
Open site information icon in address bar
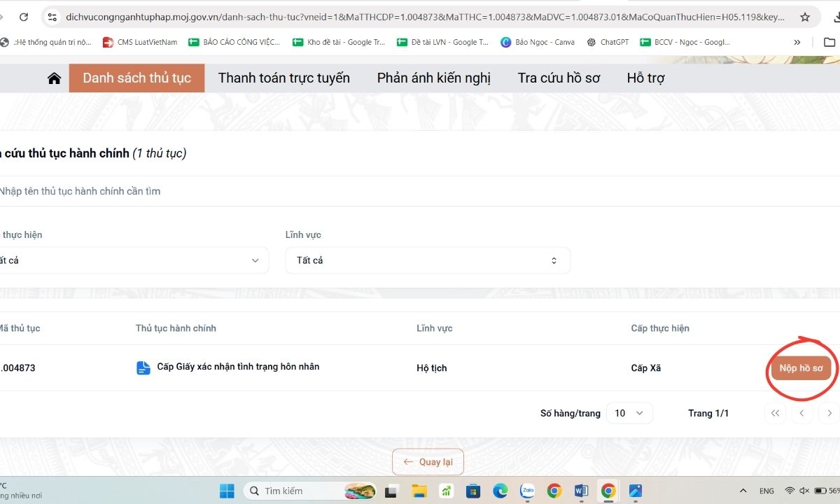click(52, 17)
